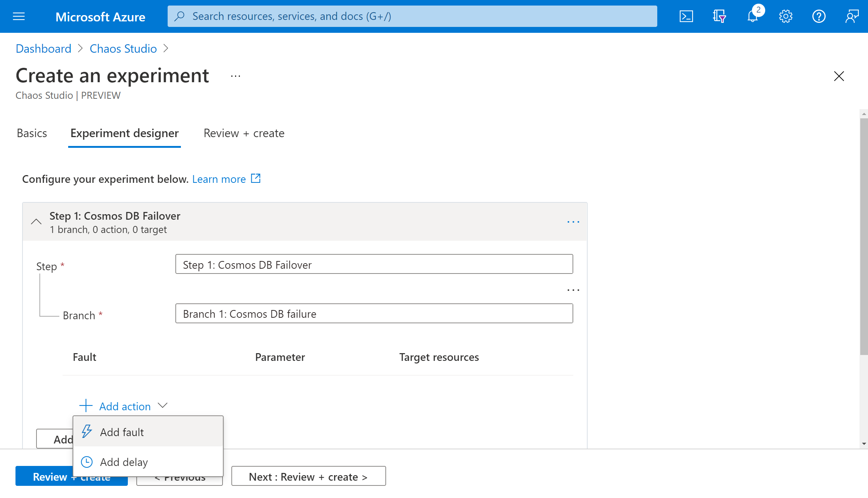Screen dimensions: 868x498
Task: Switch to the Basics tab
Action: click(32, 132)
